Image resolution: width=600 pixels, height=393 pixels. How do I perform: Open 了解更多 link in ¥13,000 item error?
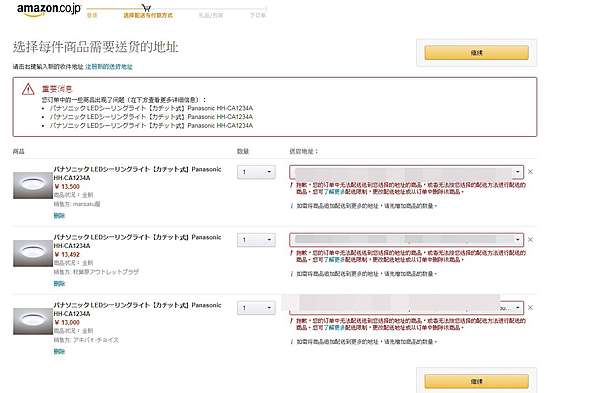tap(334, 328)
